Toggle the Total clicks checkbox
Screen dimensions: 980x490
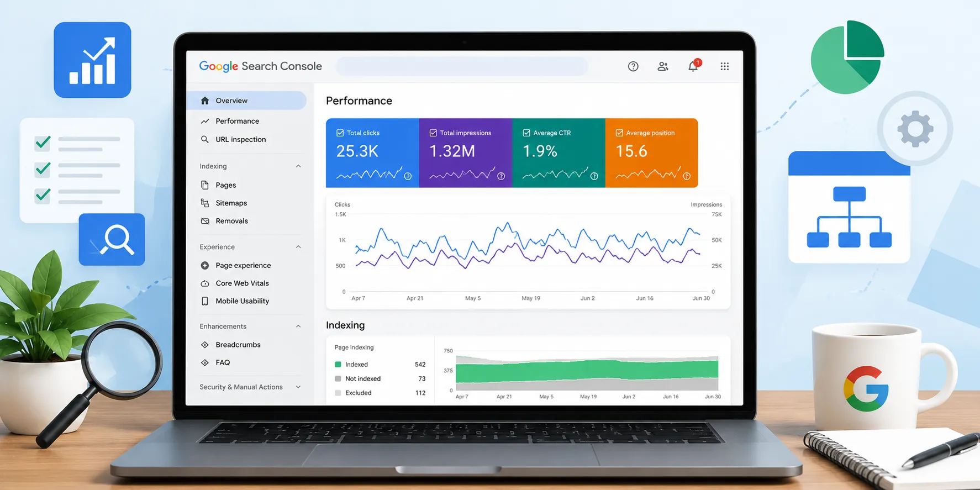point(340,133)
